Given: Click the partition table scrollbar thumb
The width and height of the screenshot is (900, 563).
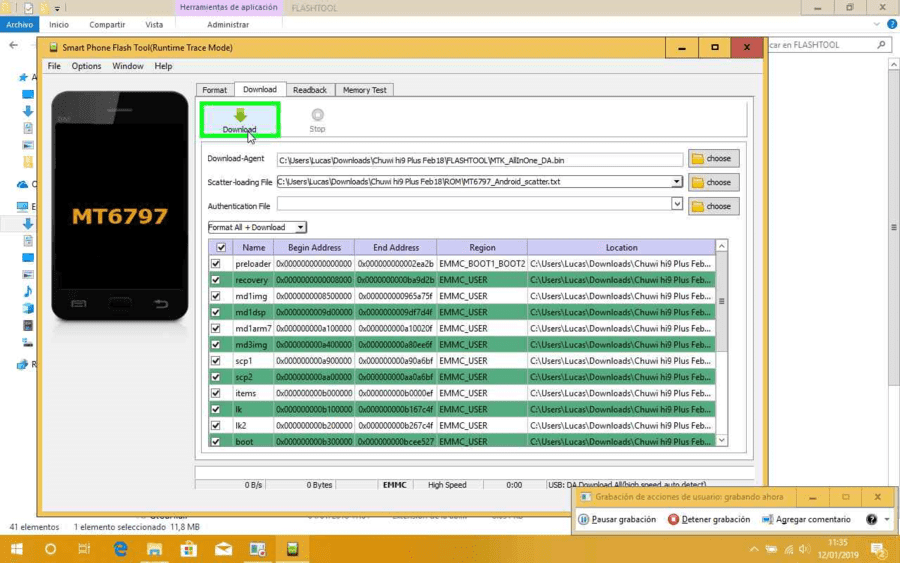Looking at the screenshot, I should (721, 301).
